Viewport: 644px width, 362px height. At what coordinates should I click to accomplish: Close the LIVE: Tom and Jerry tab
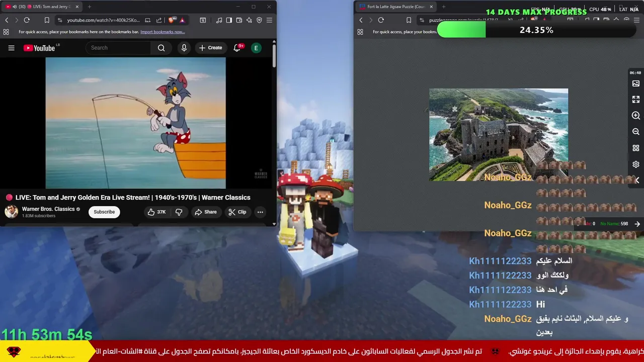77,7
